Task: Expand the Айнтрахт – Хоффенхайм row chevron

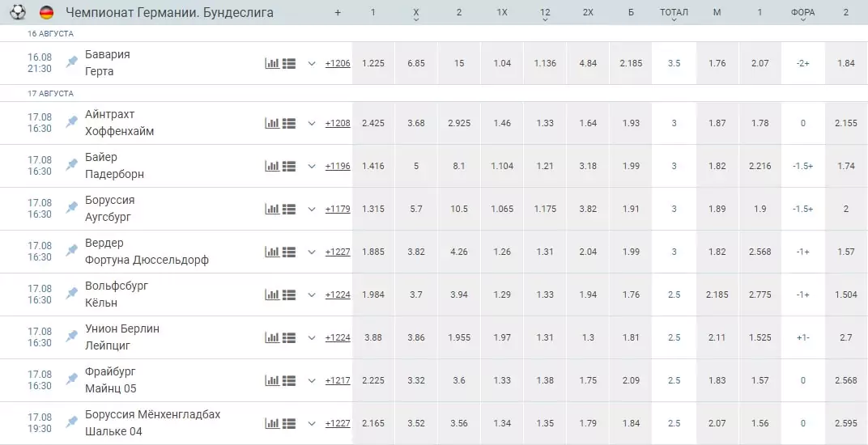Action: (x=312, y=124)
